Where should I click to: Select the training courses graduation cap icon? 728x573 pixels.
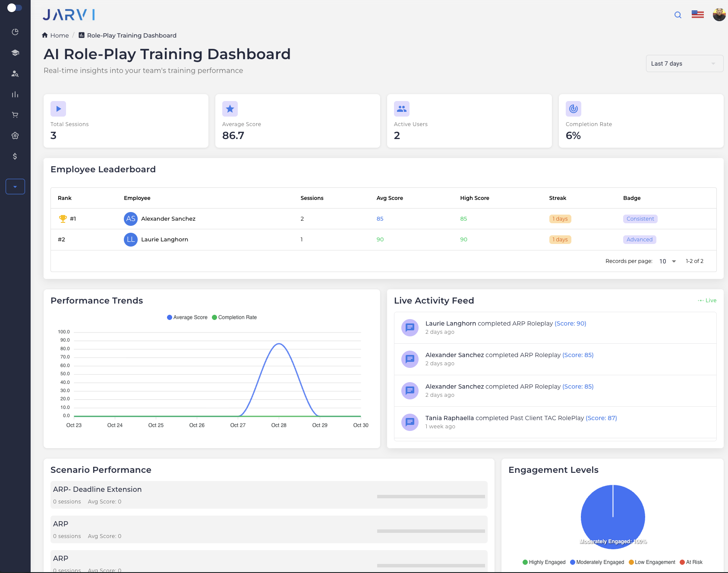click(x=15, y=52)
